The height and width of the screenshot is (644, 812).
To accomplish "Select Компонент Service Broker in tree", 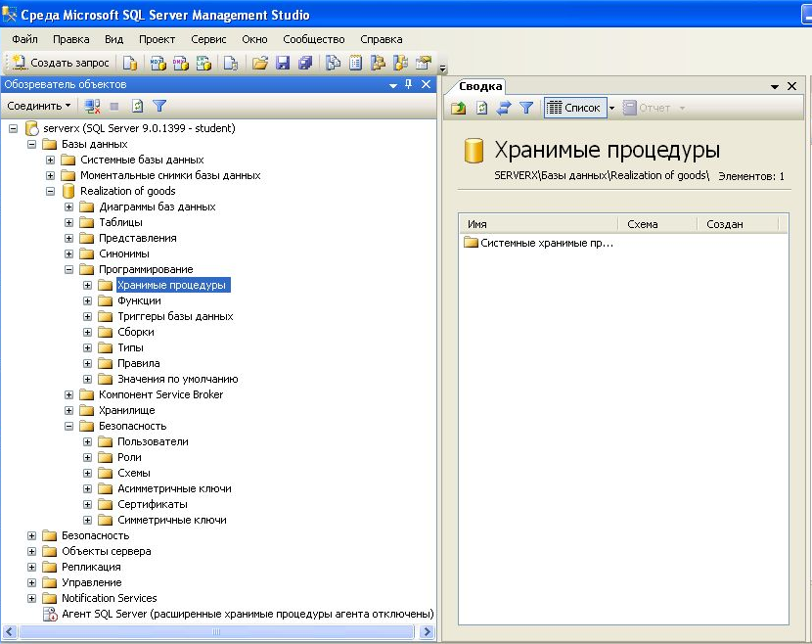I will pos(160,394).
